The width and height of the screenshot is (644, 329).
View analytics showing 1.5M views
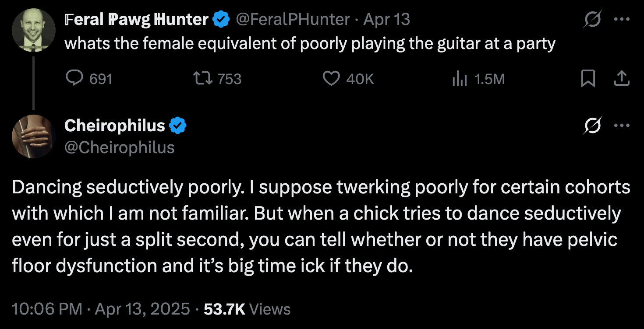pos(459,79)
